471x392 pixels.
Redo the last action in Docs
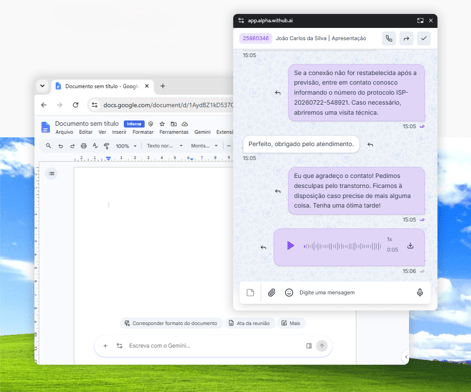point(72,146)
